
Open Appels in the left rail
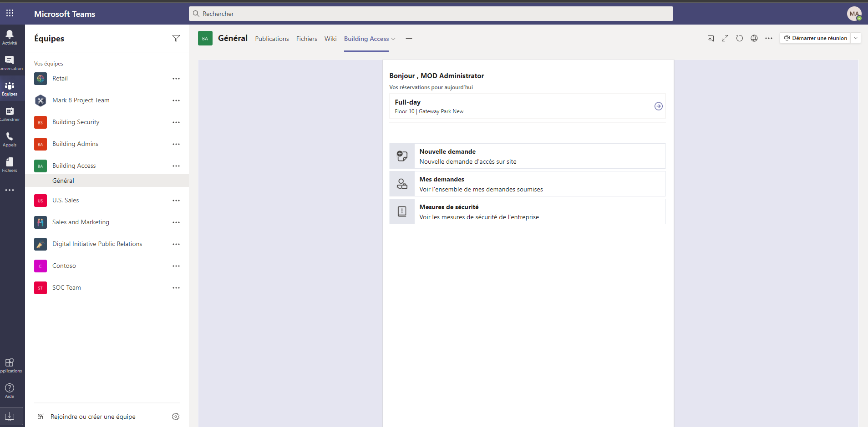pos(10,140)
